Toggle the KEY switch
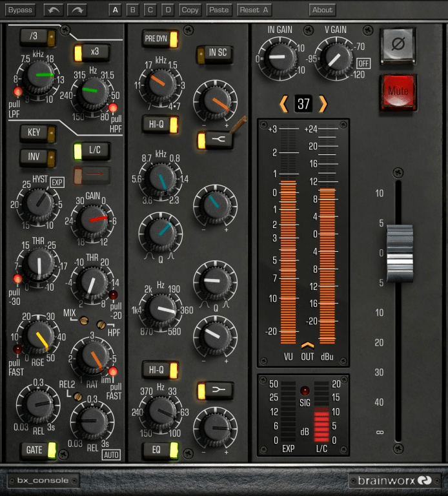This screenshot has width=448, height=496. pyautogui.click(x=38, y=133)
